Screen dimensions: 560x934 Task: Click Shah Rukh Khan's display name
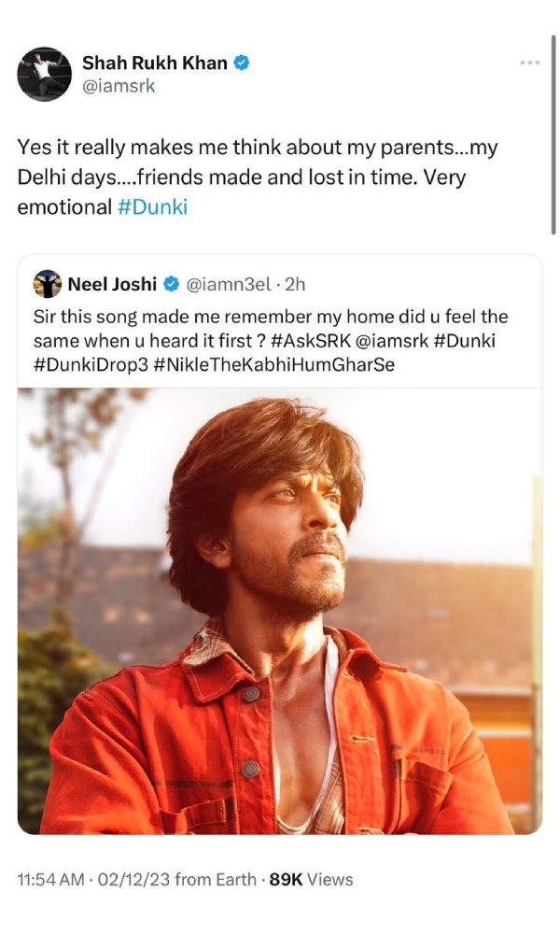154,64
